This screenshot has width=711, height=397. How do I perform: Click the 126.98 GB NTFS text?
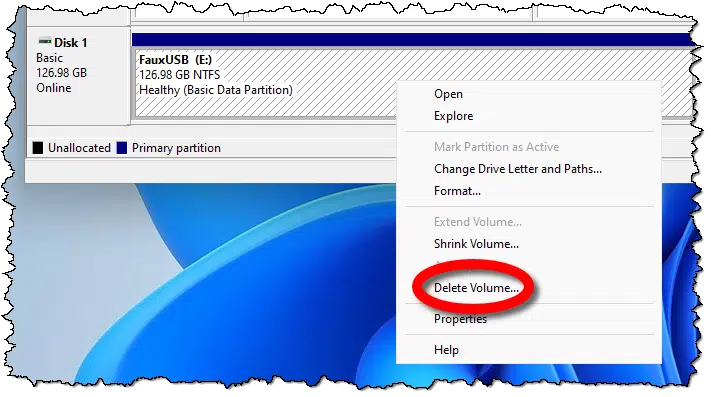tap(180, 75)
